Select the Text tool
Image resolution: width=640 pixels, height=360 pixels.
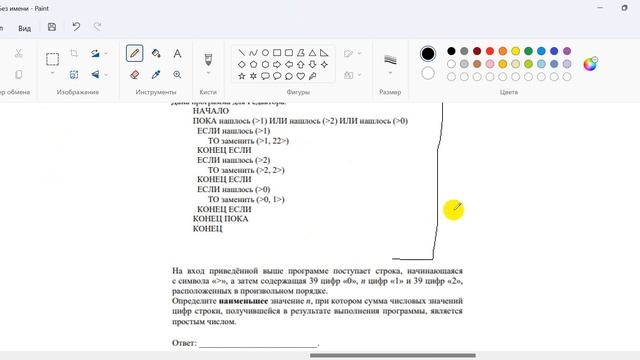point(177,53)
